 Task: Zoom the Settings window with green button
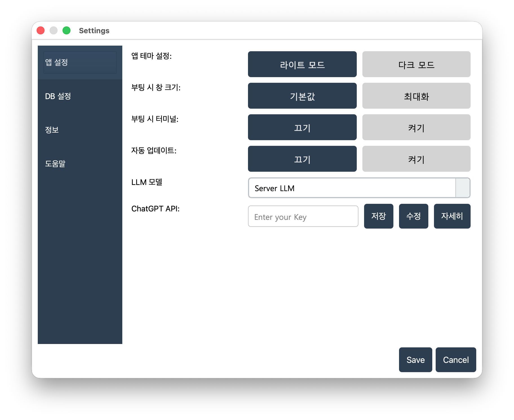pyautogui.click(x=67, y=30)
